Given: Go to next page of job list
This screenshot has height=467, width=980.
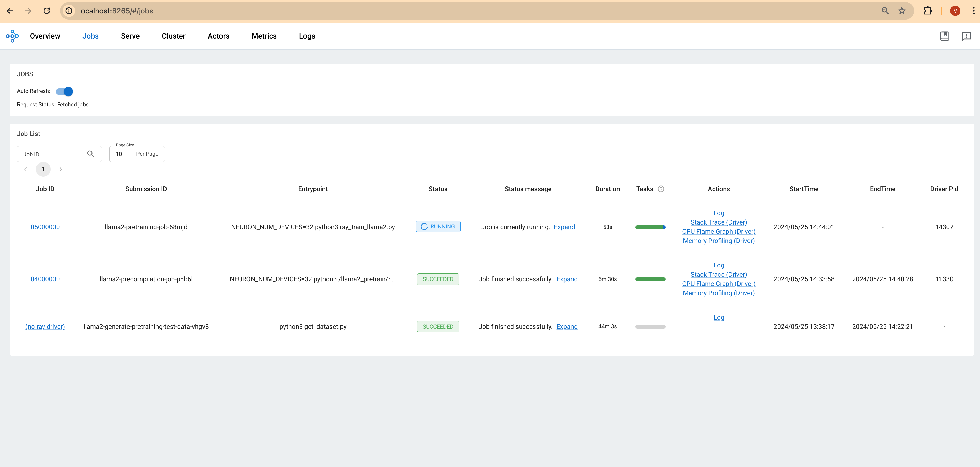Looking at the screenshot, I should coord(61,169).
